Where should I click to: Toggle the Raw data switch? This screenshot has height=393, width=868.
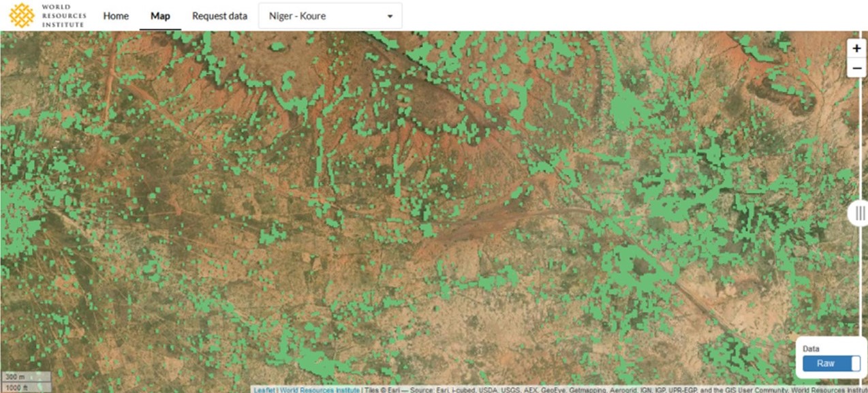click(x=831, y=364)
